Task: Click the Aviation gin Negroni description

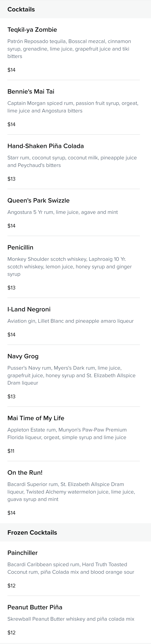Action: point(71,321)
